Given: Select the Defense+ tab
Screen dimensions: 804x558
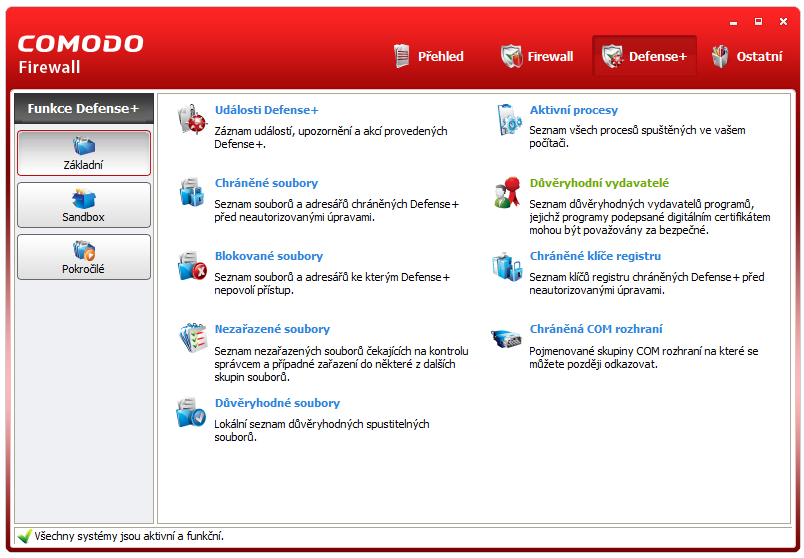Looking at the screenshot, I should (644, 56).
